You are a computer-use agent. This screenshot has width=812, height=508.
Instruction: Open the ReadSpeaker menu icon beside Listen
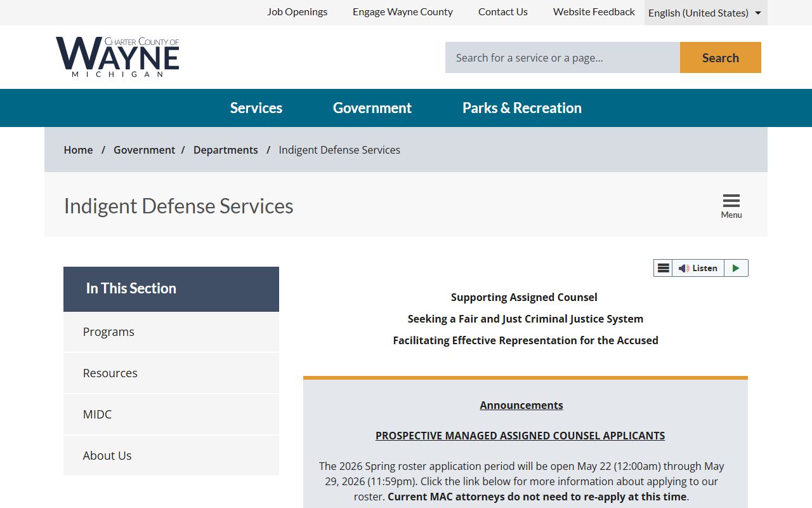[663, 268]
